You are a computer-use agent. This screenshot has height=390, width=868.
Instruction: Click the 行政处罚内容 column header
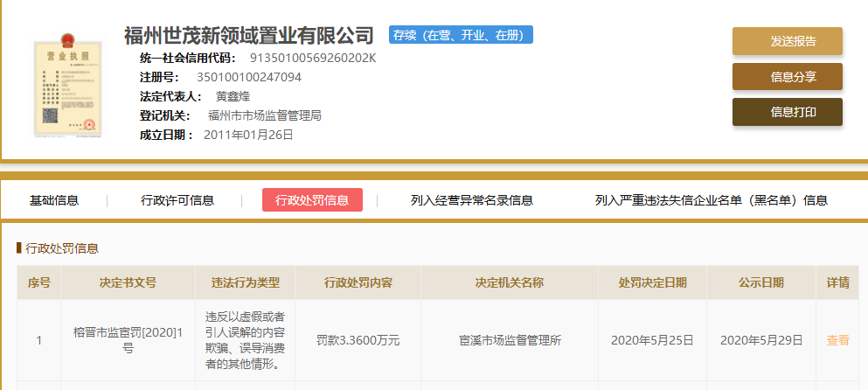pyautogui.click(x=358, y=282)
